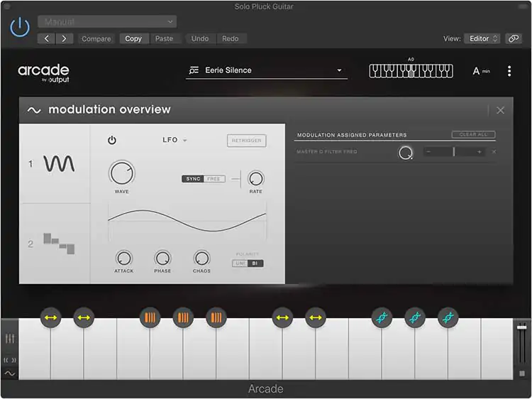The width and height of the screenshot is (532, 399).
Task: Click the Solo Pluck Guitar window title
Action: pos(264,6)
